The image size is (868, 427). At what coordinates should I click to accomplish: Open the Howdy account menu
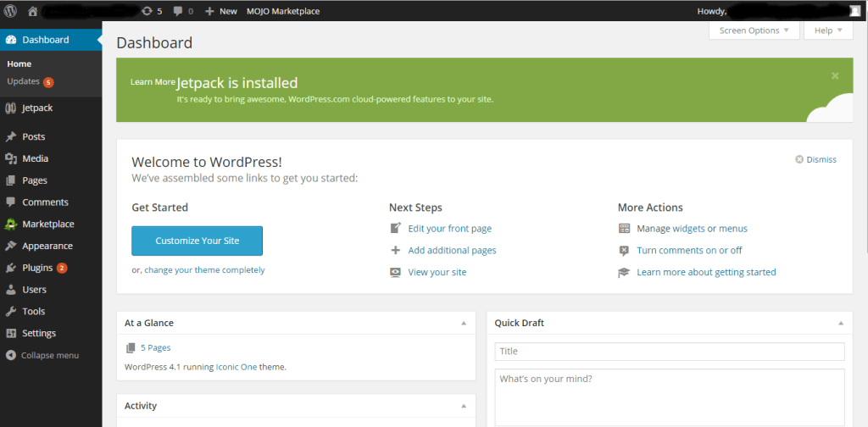(778, 10)
